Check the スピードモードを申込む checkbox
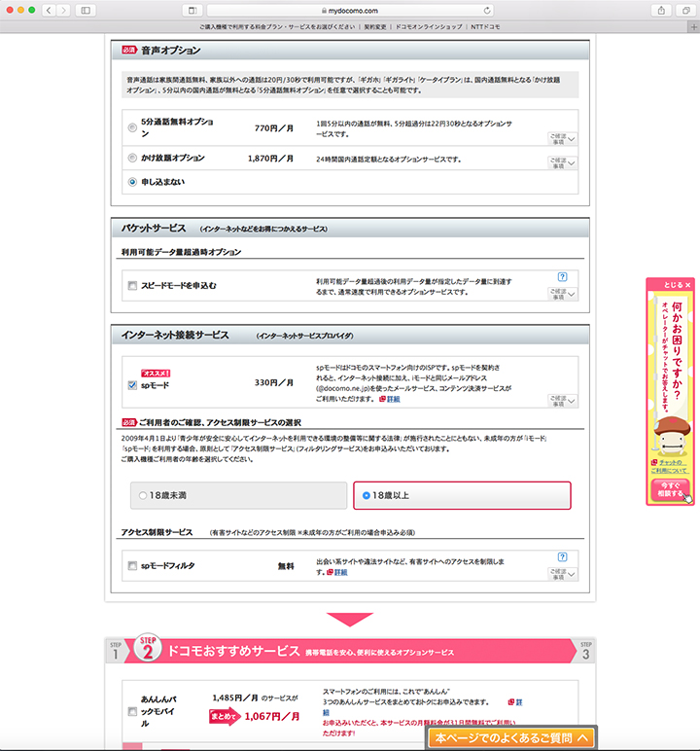 pos(132,285)
